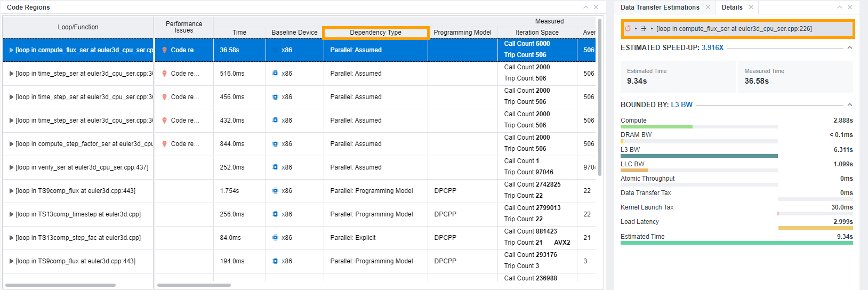Click the 3.916X speed-up link
868x290 pixels.
712,48
